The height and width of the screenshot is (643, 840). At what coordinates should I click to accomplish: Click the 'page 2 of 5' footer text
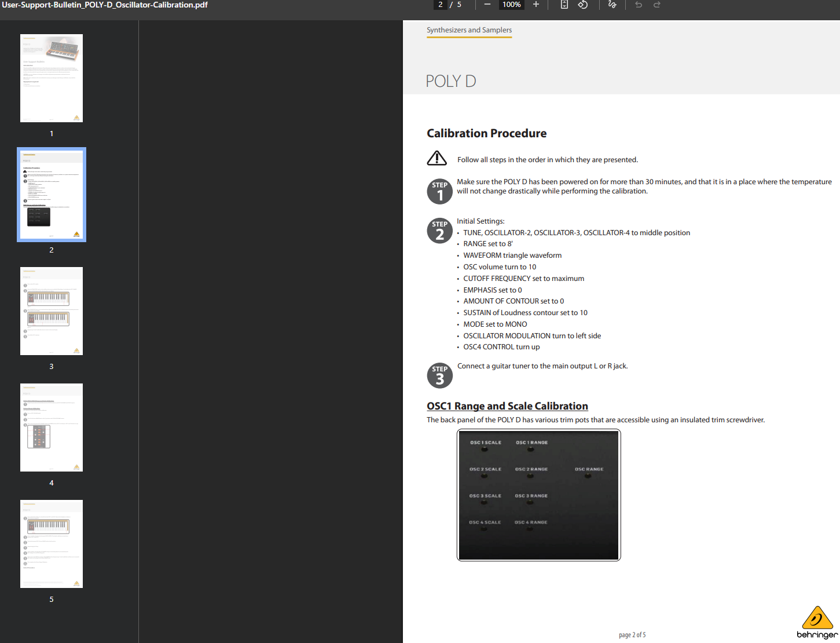pyautogui.click(x=632, y=635)
